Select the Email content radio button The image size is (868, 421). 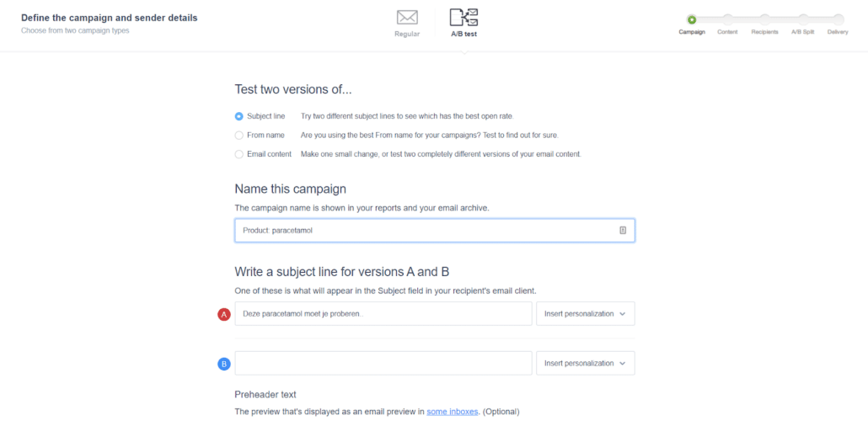tap(239, 154)
